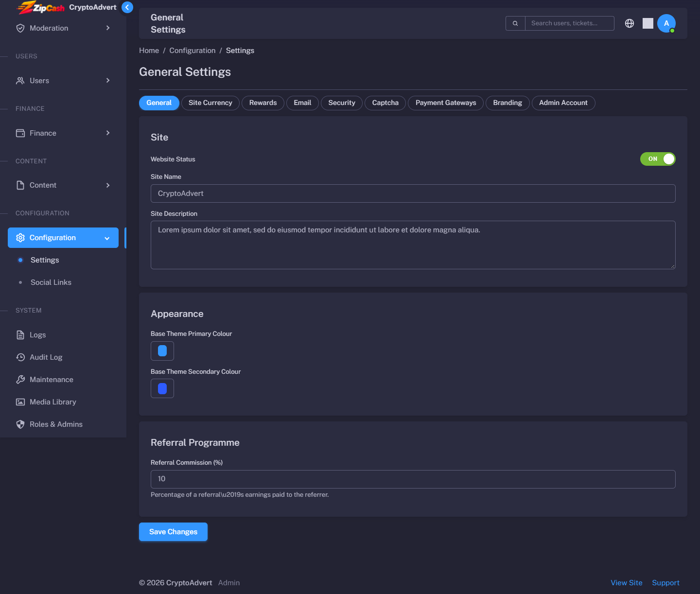Click the Site Name input field

pos(413,193)
